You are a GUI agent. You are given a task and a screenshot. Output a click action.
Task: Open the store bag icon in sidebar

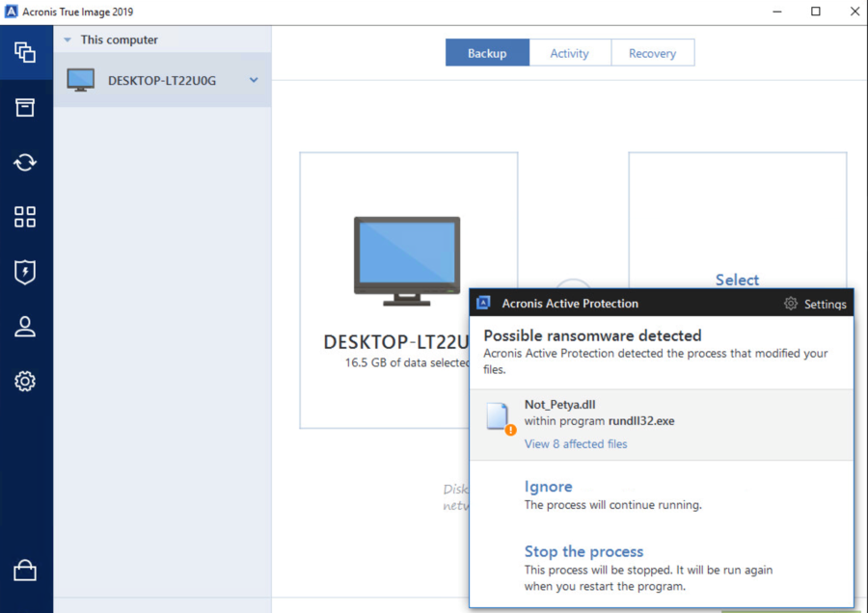coord(25,570)
